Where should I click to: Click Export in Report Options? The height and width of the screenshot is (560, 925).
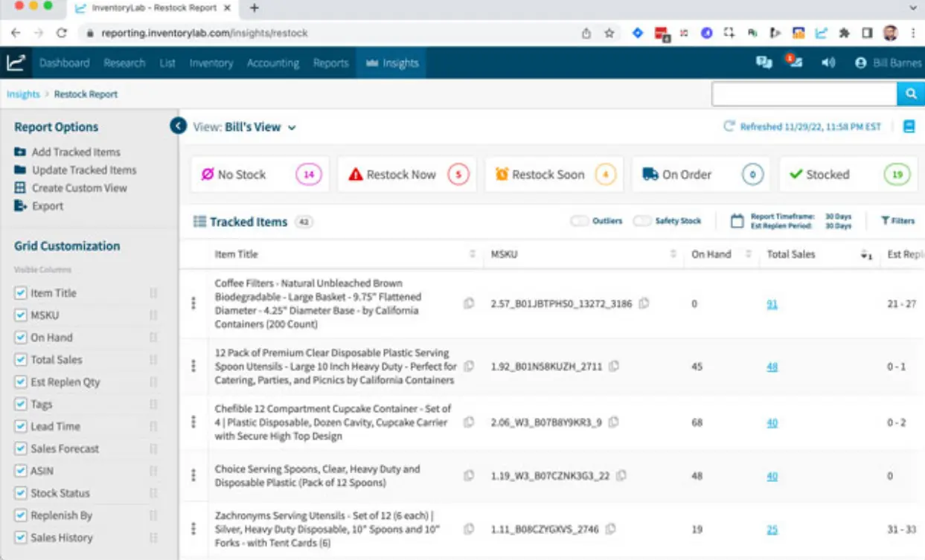tap(39, 206)
